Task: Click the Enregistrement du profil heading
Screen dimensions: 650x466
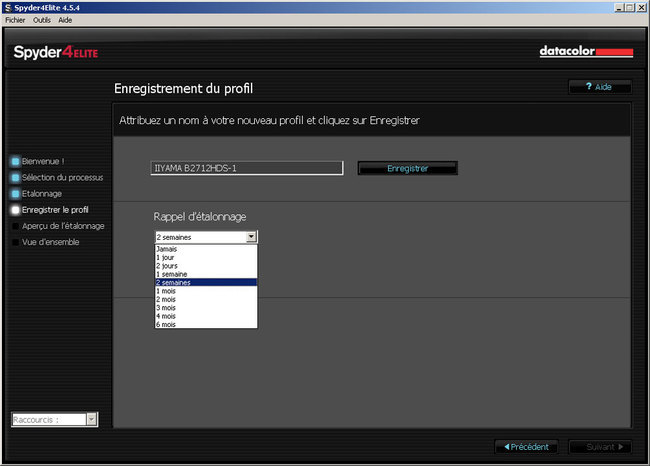Action: point(183,88)
